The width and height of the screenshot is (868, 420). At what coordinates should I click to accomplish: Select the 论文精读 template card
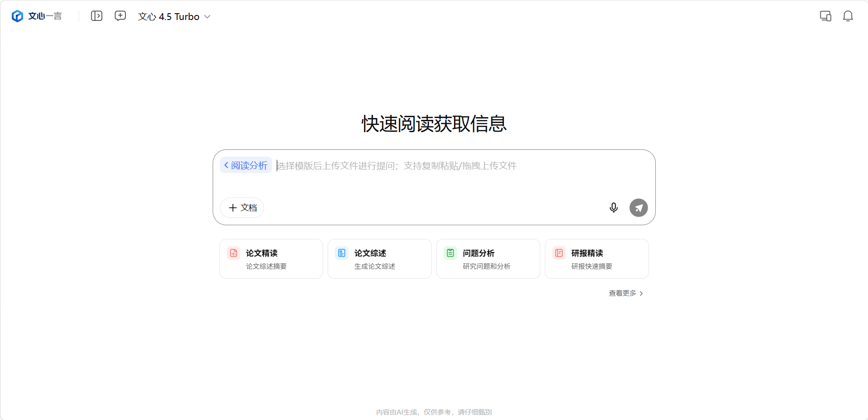[271, 259]
